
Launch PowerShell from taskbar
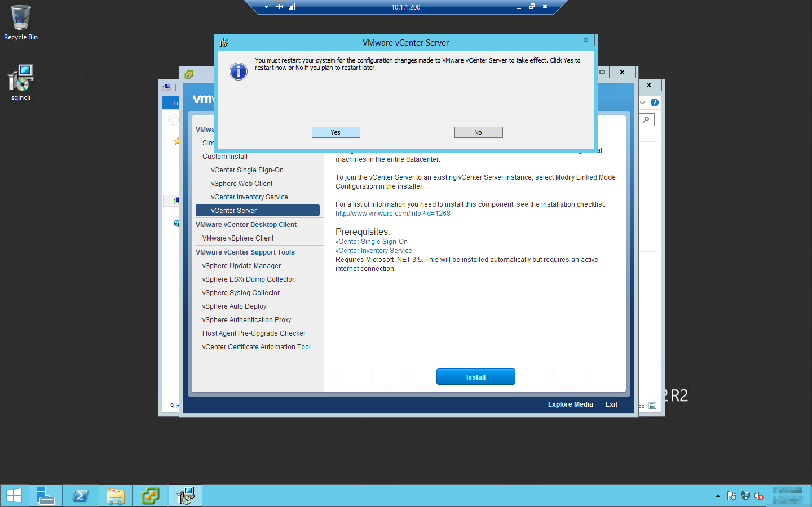[x=81, y=496]
